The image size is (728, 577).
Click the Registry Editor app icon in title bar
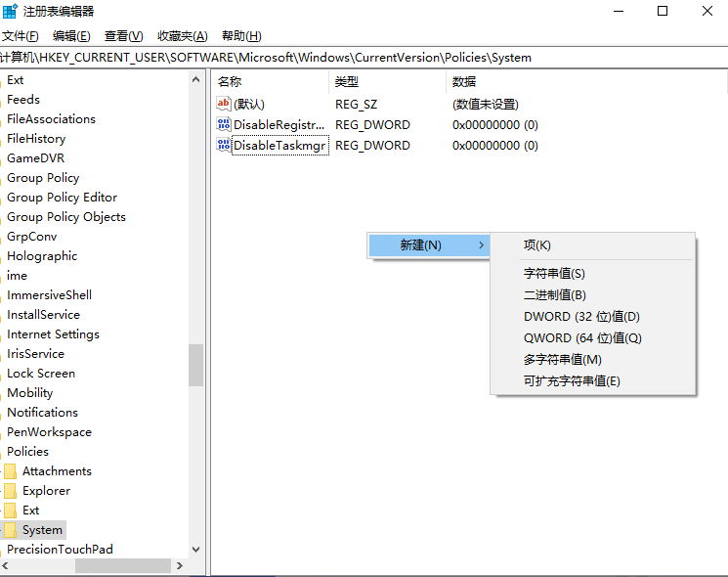point(10,12)
